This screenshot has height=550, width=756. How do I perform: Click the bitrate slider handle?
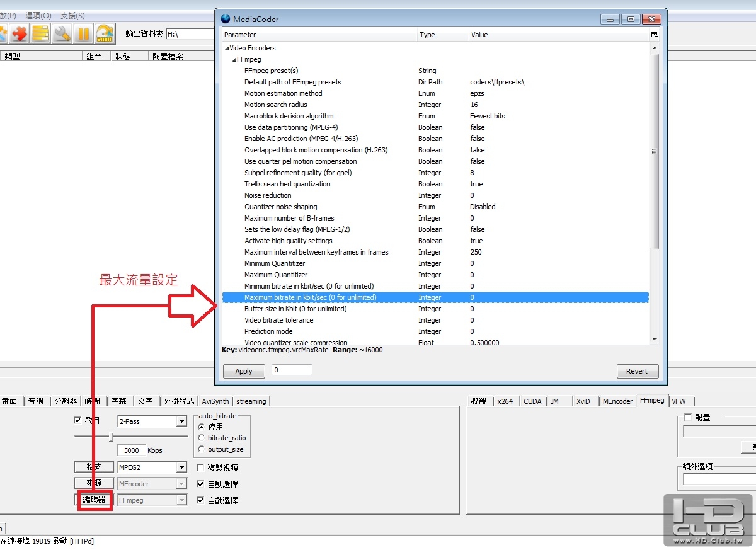tap(112, 437)
